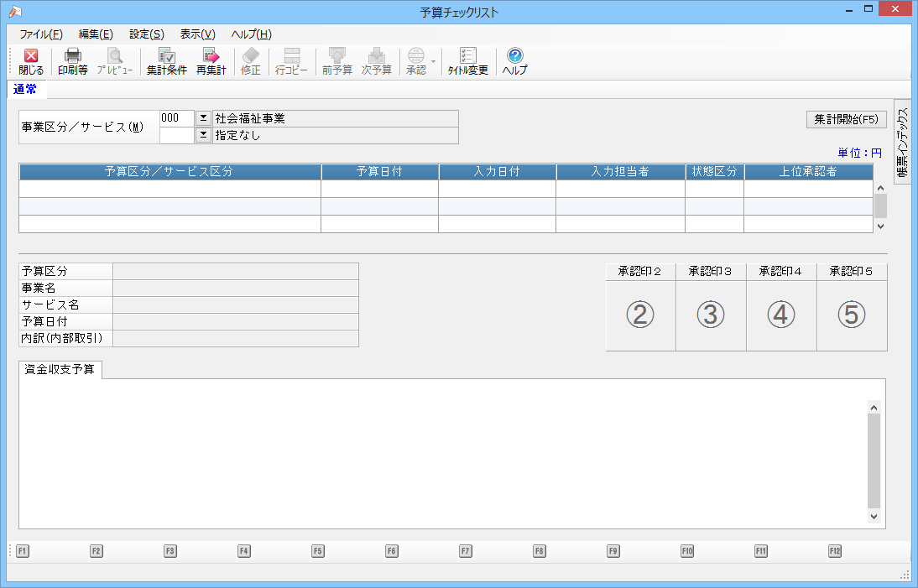The image size is (918, 588).
Task: Open 集計条件 aggregation conditions
Action: pos(166,62)
